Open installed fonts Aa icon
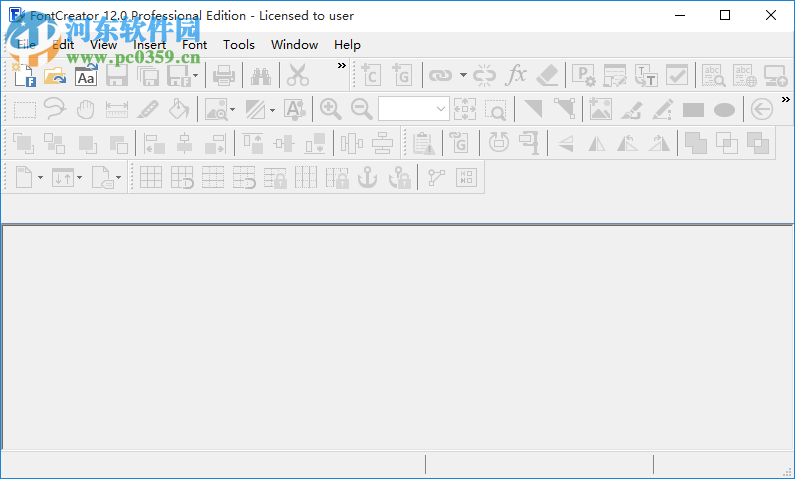795x479 pixels. 86,76
